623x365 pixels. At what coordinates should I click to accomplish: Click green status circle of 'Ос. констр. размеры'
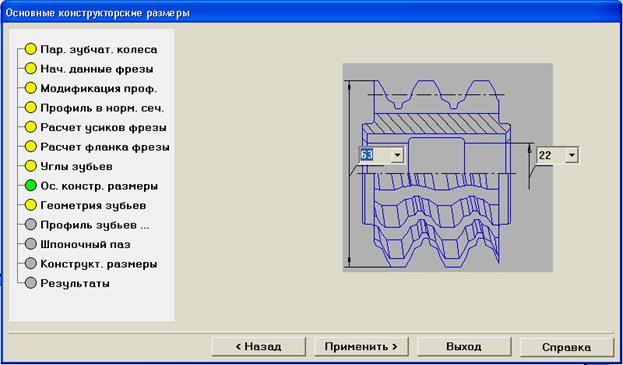(x=31, y=185)
